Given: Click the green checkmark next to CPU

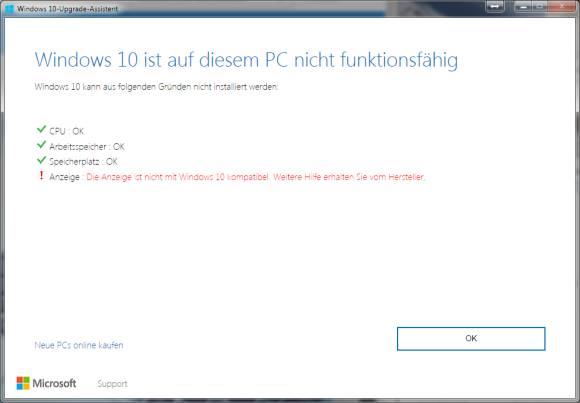Looking at the screenshot, I should [41, 129].
